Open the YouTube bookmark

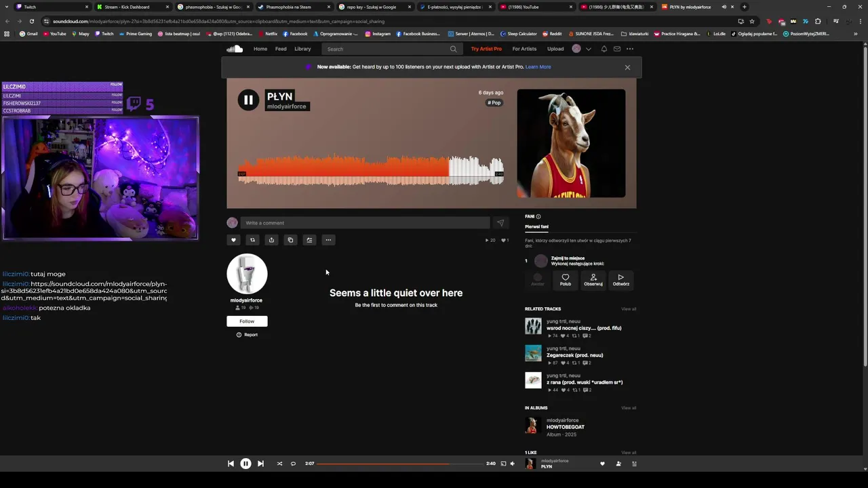pos(54,34)
